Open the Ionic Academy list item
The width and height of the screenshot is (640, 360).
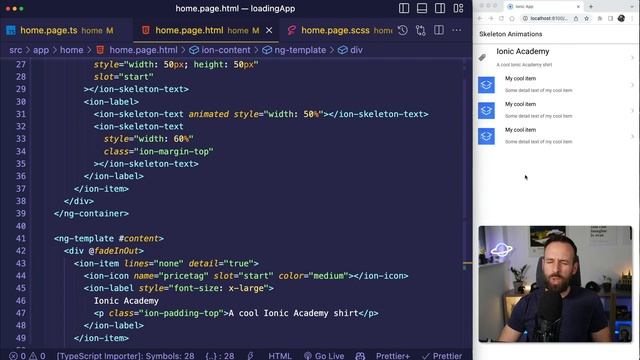(x=556, y=58)
